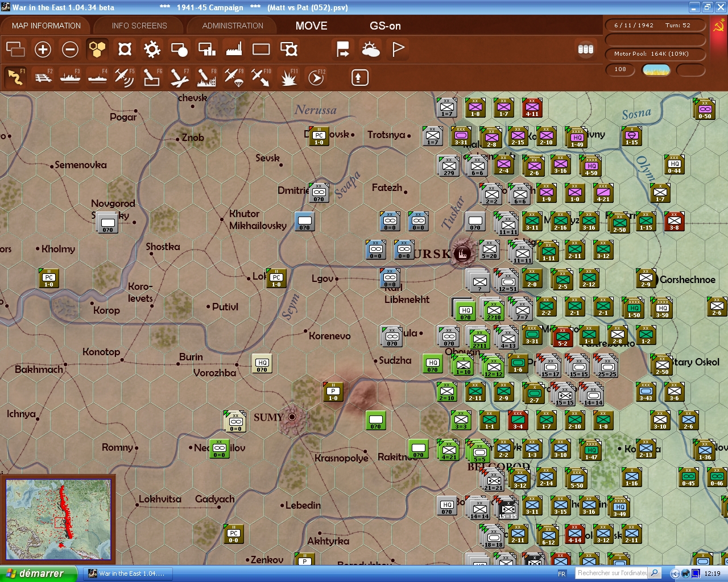The height and width of the screenshot is (582, 728).
Task: Click the taskbar clock showing 12:19
Action: (712, 573)
